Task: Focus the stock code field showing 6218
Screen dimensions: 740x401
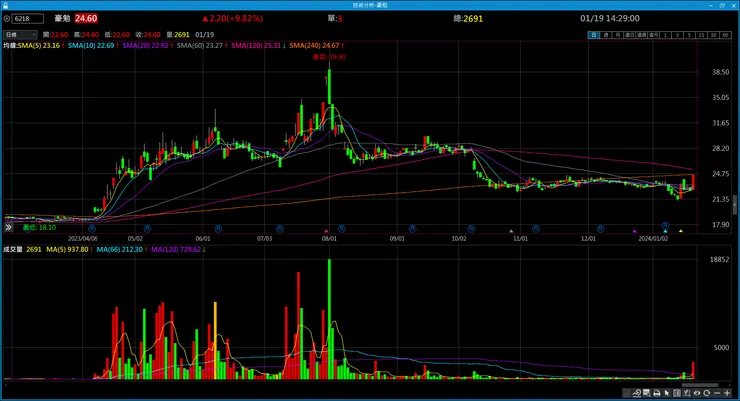Action: pos(27,19)
